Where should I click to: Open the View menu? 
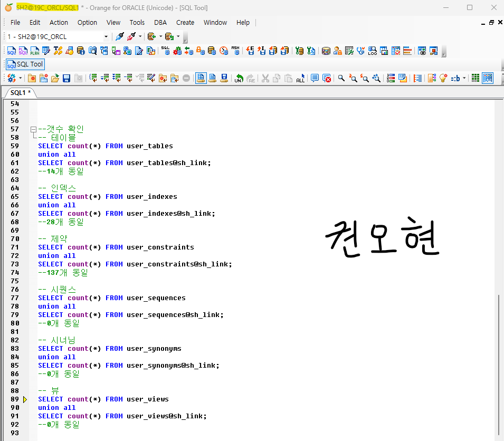(113, 23)
